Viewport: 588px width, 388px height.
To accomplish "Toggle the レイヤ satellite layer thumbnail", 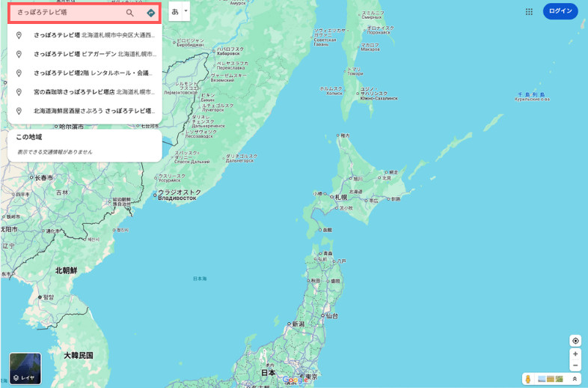I will [x=25, y=369].
